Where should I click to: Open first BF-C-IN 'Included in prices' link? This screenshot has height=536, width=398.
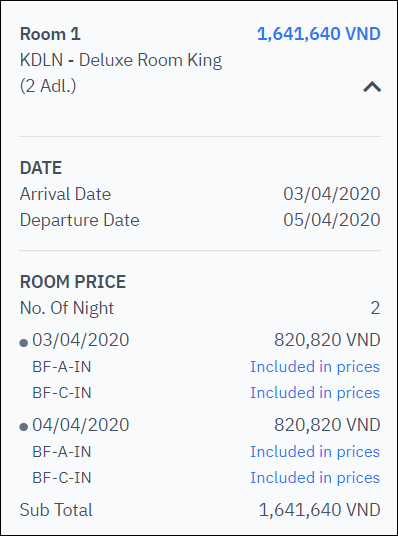point(315,392)
